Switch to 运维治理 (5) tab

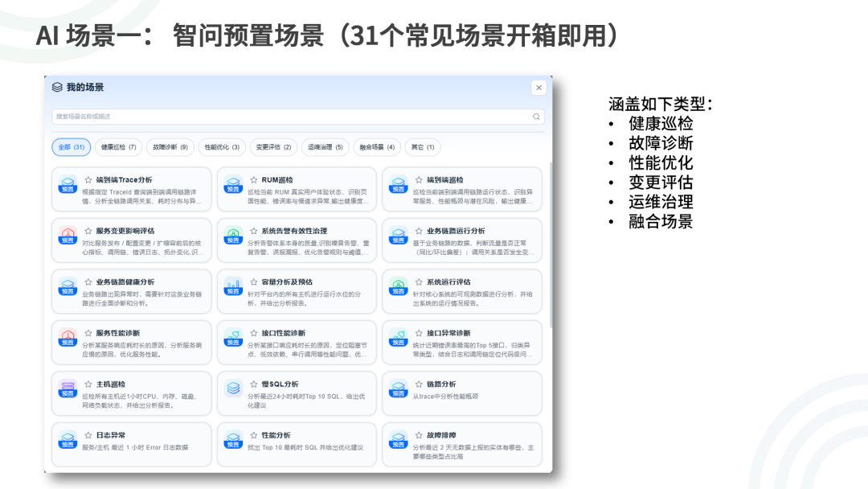(325, 146)
